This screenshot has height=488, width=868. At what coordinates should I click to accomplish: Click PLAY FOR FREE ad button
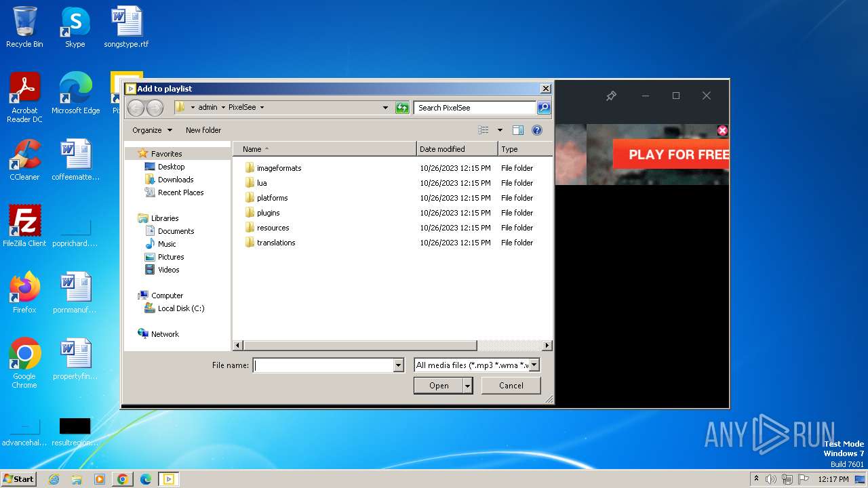point(671,155)
